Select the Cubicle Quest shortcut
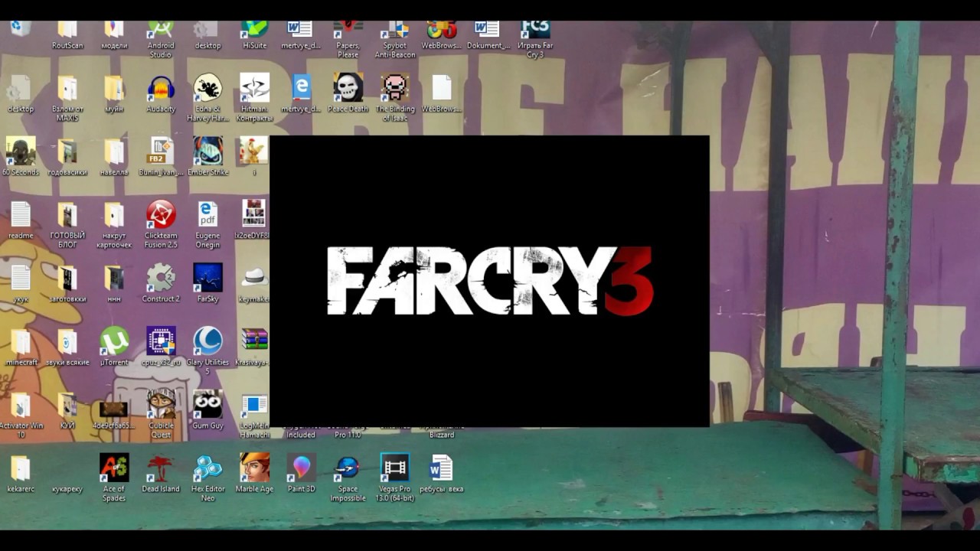 click(161, 415)
